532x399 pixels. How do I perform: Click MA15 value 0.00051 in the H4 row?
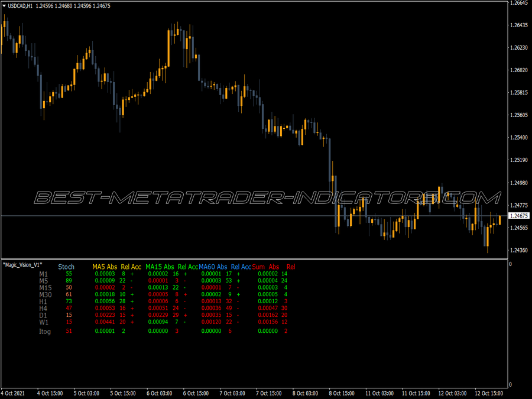pyautogui.click(x=158, y=308)
